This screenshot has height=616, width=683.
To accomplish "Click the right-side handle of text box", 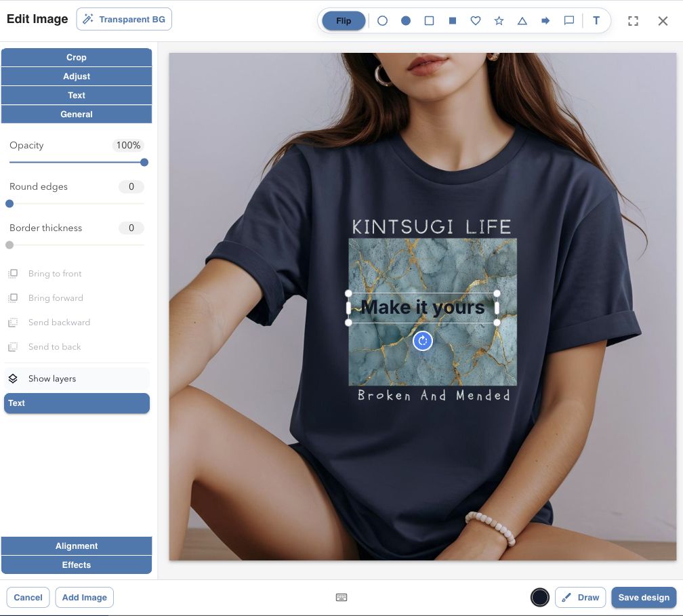I will click(x=497, y=308).
